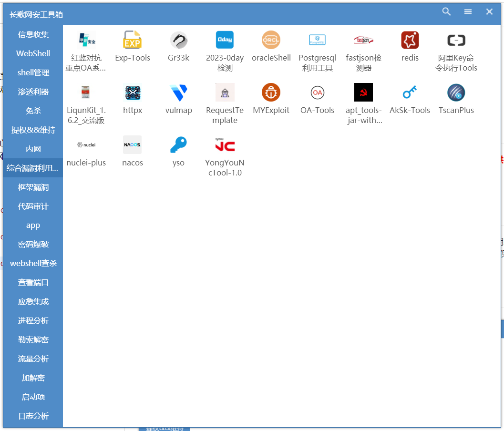The height and width of the screenshot is (431, 504).
Task: Select the 查看端口 category
Action: pyautogui.click(x=33, y=283)
